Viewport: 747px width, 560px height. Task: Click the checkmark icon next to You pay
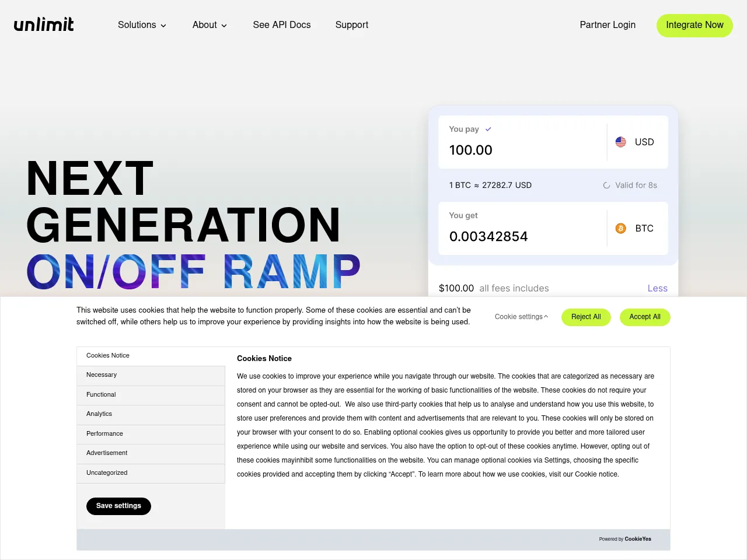pos(488,129)
